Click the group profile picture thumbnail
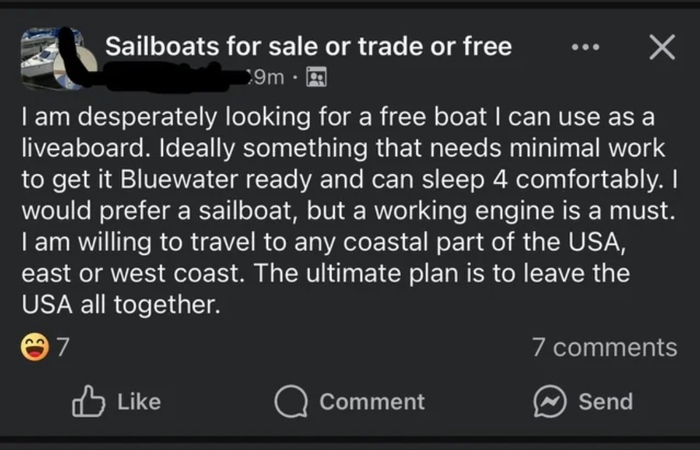Viewport: 700px width, 450px height. (x=44, y=56)
